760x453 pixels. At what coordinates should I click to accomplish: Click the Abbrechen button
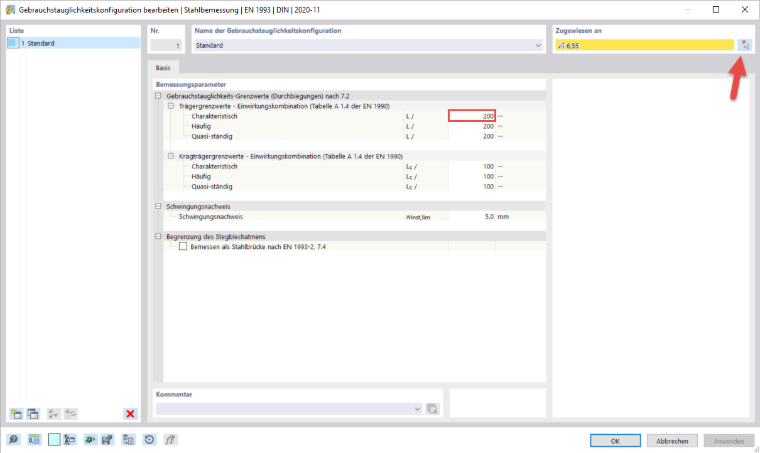pyautogui.click(x=672, y=441)
